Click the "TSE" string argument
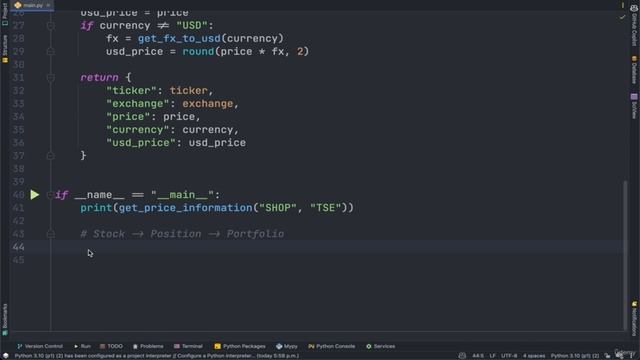Viewport: 640px width, 360px height. (x=326, y=208)
